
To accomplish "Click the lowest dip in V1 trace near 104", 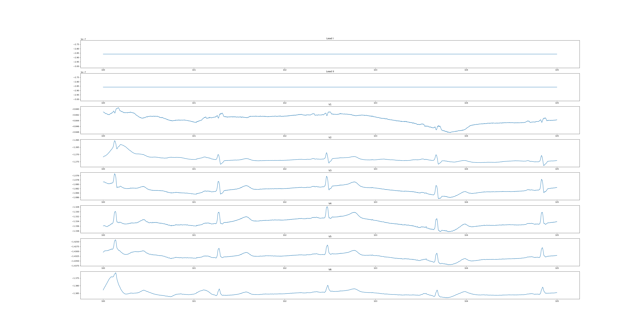I will click(x=450, y=132).
